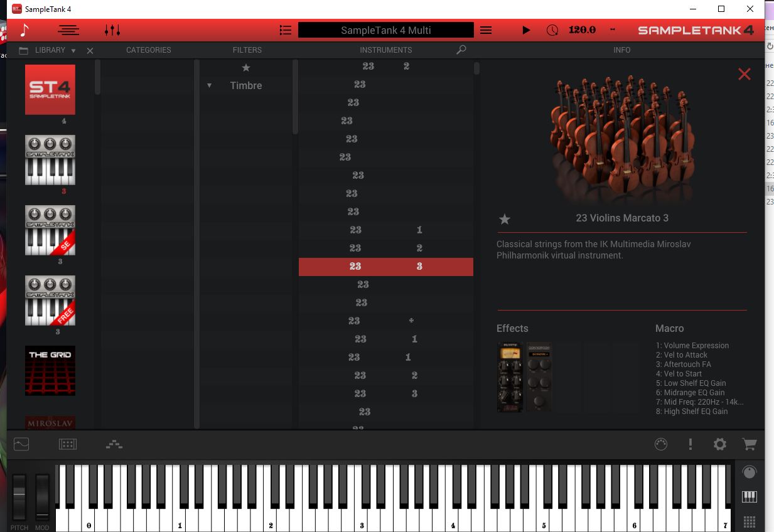Select the ST4 SampleTank 4 library thumbnail
Viewport: 774px width, 532px height.
[x=50, y=90]
